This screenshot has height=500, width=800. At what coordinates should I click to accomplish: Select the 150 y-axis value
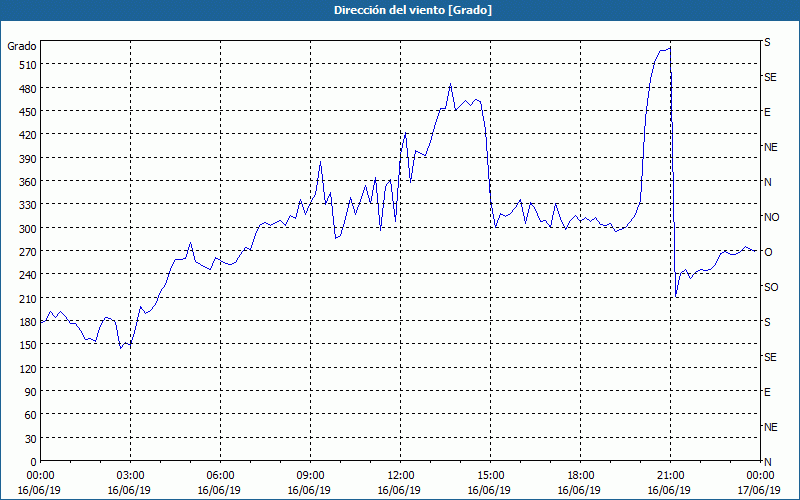[28, 345]
